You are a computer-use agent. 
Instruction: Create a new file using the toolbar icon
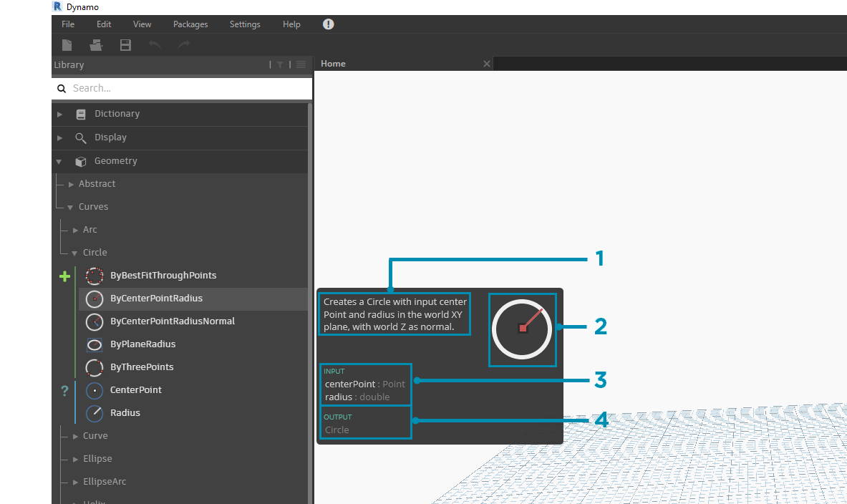coord(67,44)
